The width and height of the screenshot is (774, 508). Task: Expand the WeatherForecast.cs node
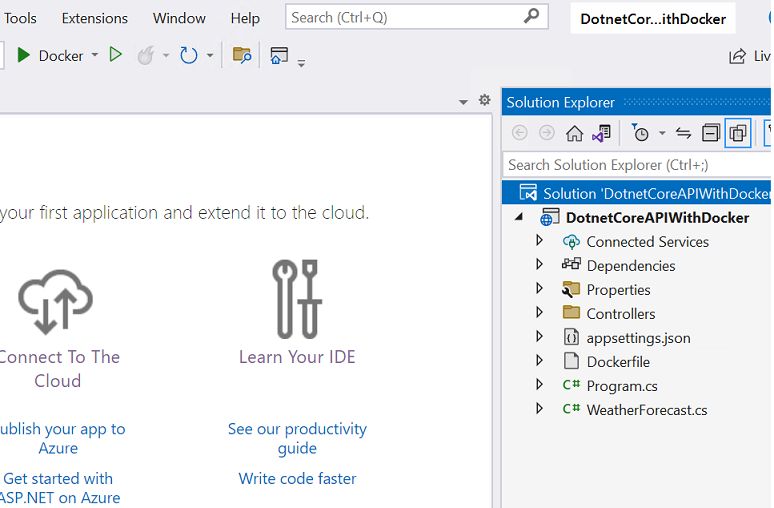(540, 409)
